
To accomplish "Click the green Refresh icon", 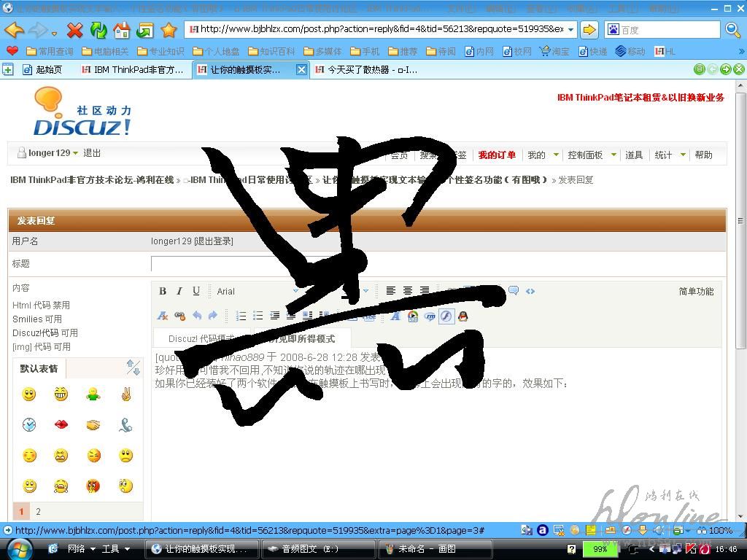I will [98, 30].
